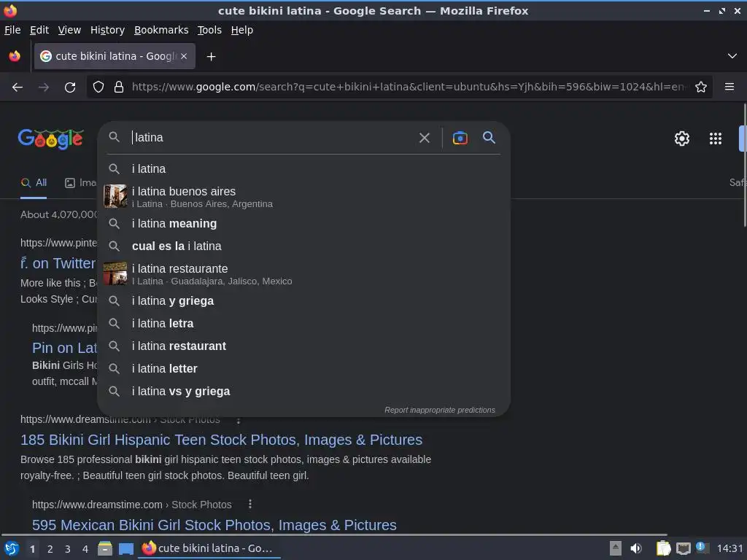Switch to the Images results tab

80,183
